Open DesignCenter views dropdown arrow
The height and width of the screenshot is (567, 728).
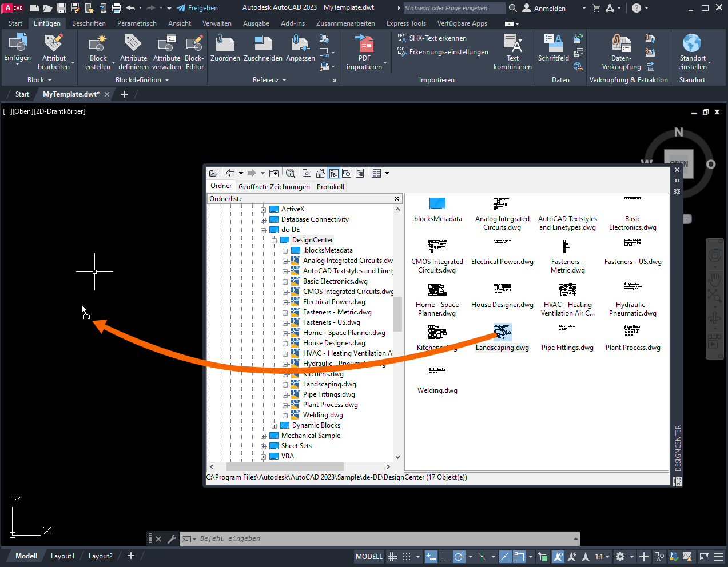387,173
